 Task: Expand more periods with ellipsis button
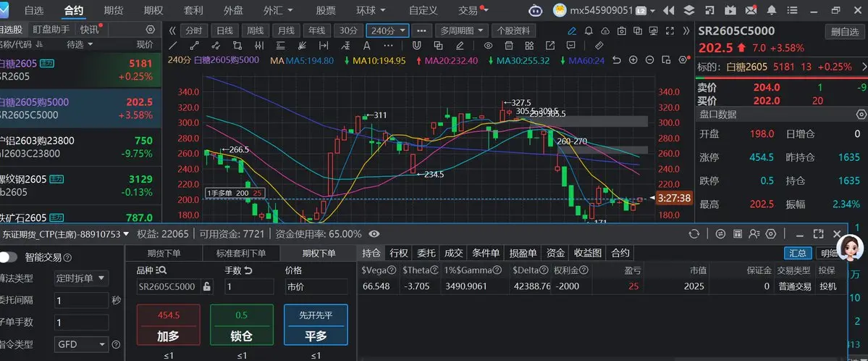422,31
